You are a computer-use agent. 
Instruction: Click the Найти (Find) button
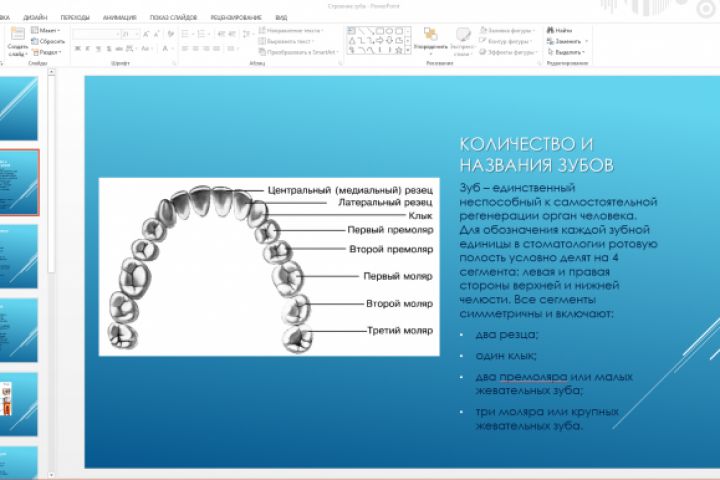pyautogui.click(x=559, y=30)
